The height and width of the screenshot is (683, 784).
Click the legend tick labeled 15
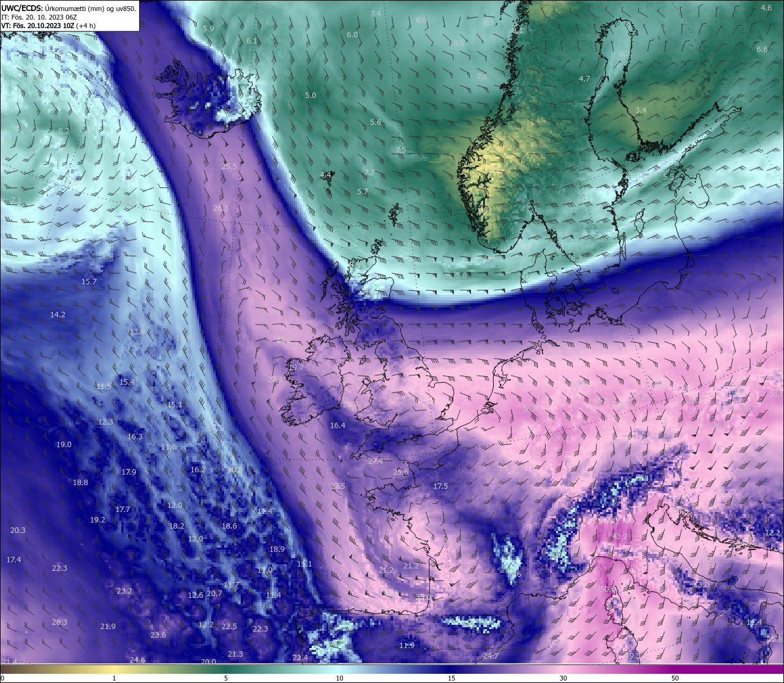coord(451,678)
